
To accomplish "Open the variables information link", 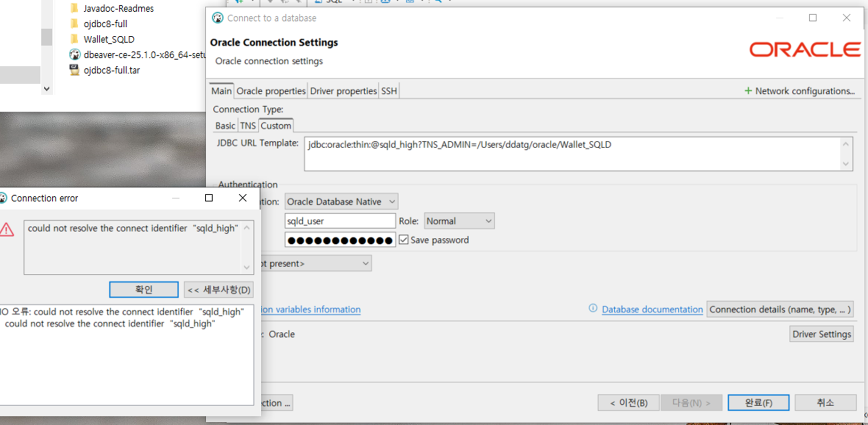I will 311,309.
